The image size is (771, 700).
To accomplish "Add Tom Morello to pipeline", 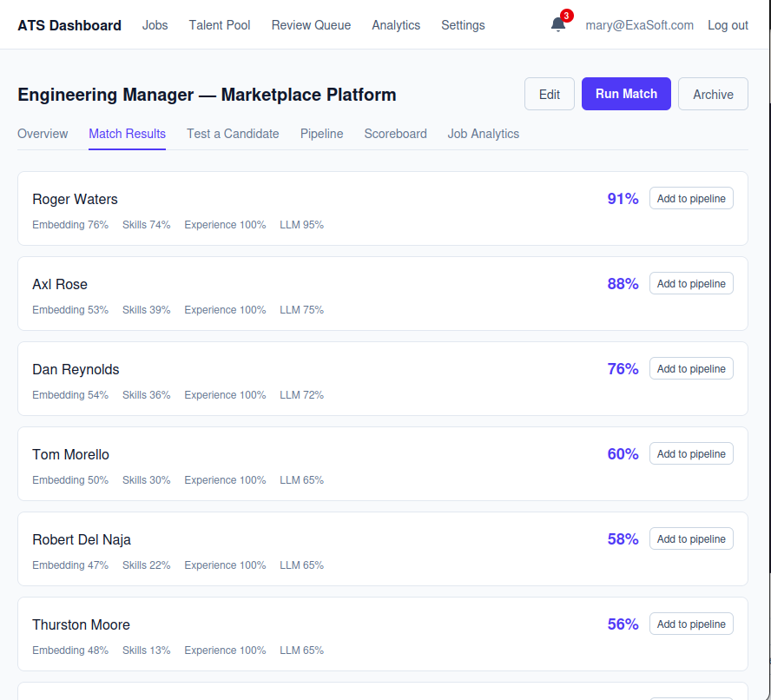I will click(x=691, y=453).
